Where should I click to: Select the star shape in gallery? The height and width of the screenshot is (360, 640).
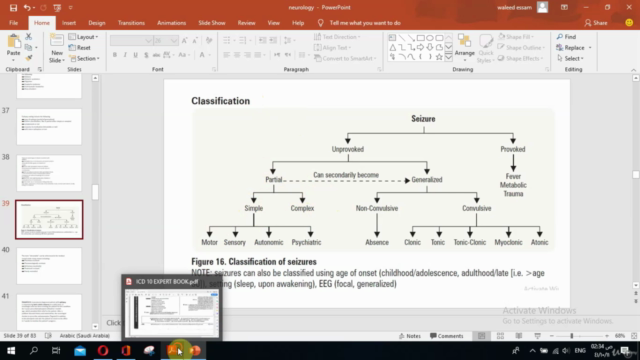pyautogui.click(x=439, y=57)
